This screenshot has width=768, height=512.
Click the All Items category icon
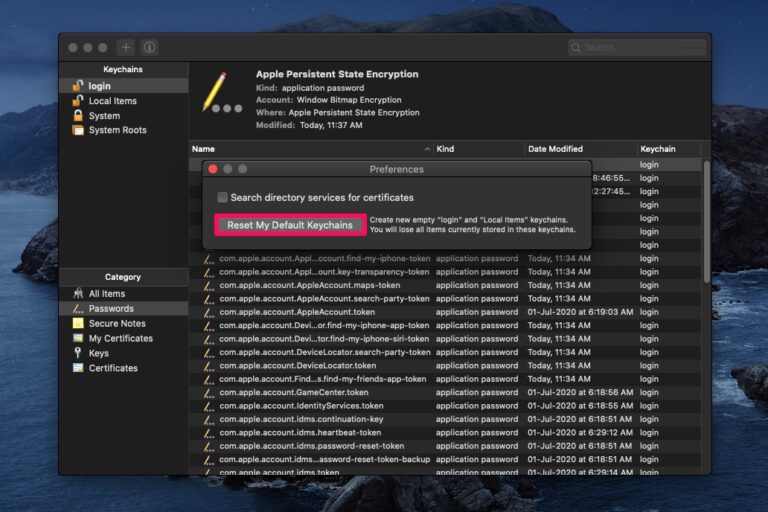click(x=78, y=293)
